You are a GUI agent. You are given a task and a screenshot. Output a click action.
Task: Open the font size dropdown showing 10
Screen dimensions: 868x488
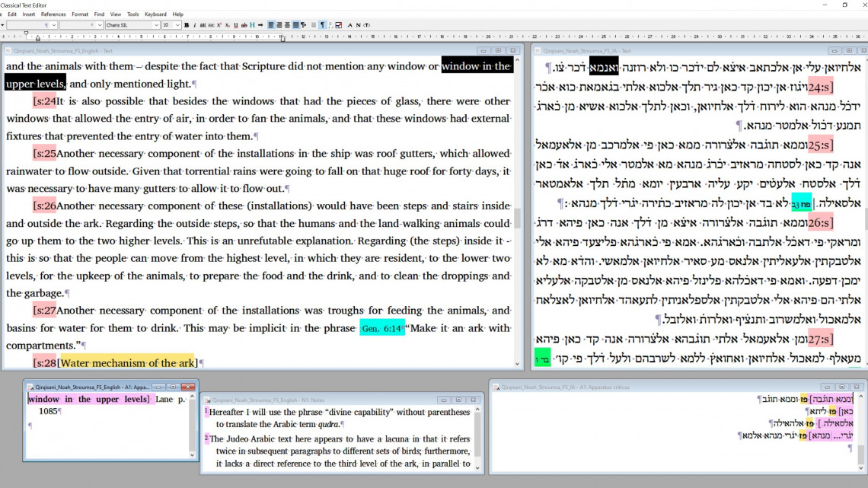tap(177, 25)
